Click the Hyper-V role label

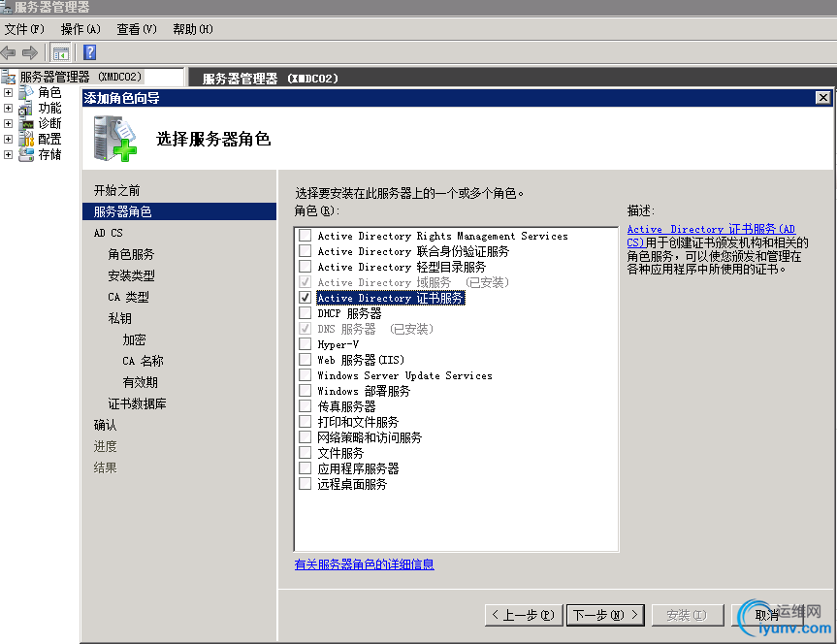click(x=338, y=344)
